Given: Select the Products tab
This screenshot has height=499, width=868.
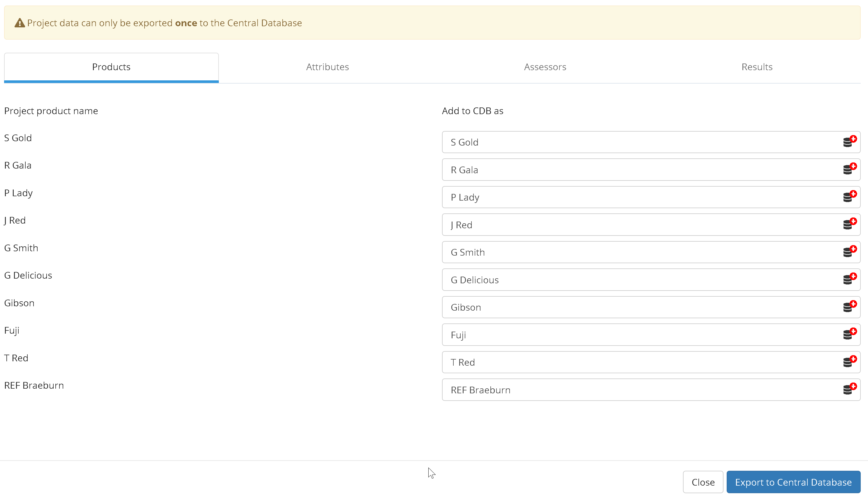Looking at the screenshot, I should pos(111,67).
